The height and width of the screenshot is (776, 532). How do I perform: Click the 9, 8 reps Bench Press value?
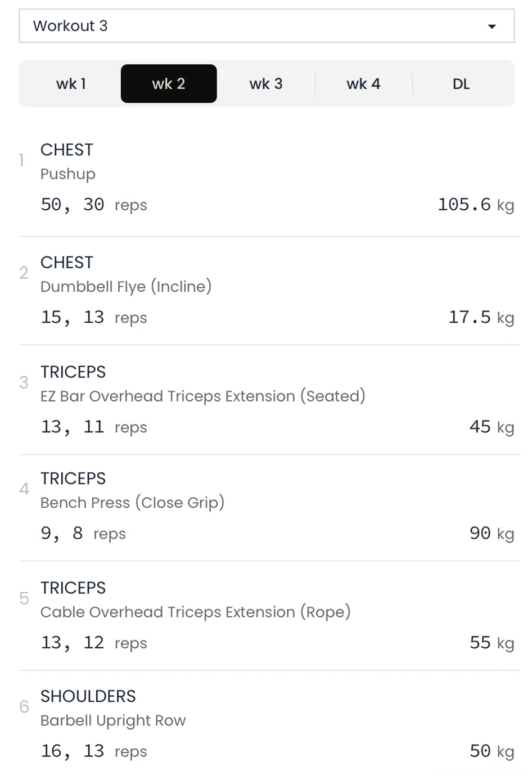point(83,533)
